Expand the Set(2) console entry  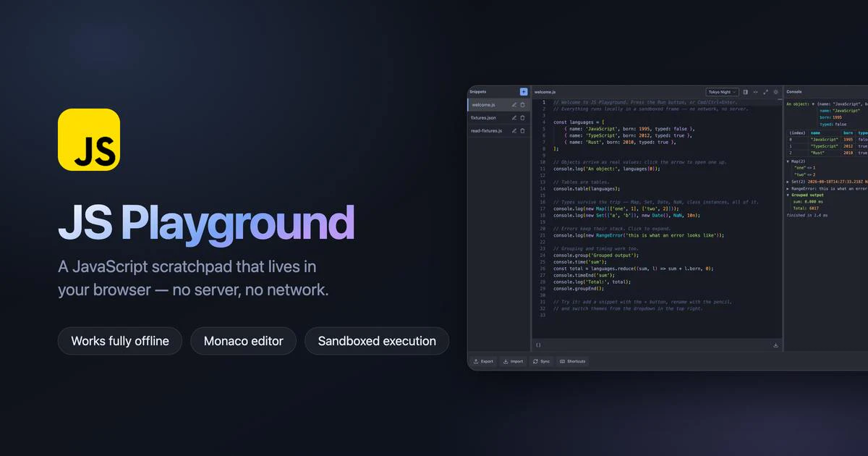pos(788,181)
